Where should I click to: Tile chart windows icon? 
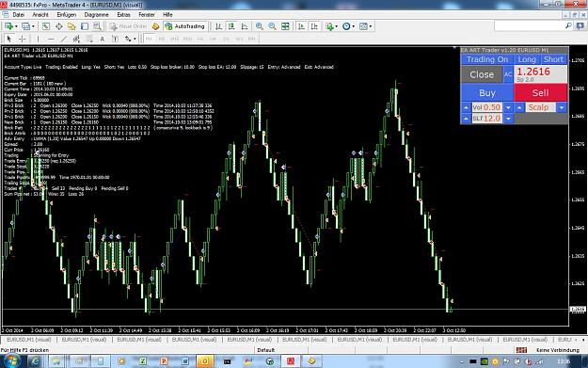point(285,26)
